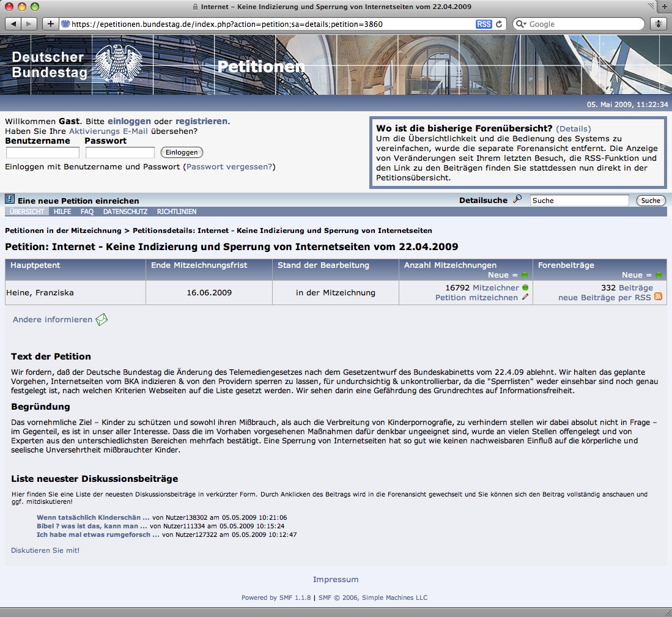Click the orange RSS feed icon for Beiträge
Viewport: 672px width, 617px height.
(x=658, y=297)
